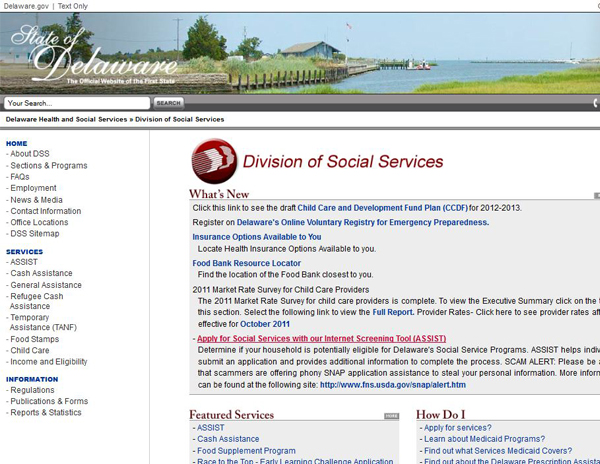The width and height of the screenshot is (600, 464).
Task: Open Contact Information in sidebar
Action: click(x=46, y=211)
